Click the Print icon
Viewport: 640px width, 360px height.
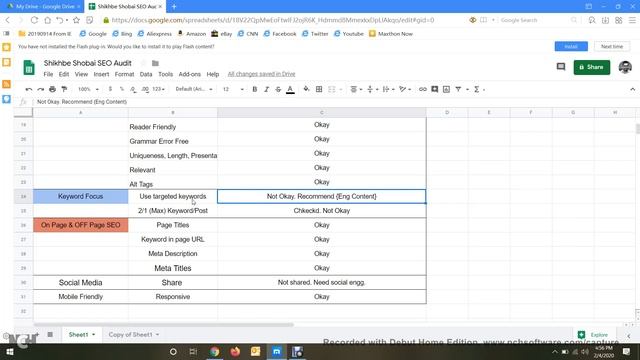[52, 89]
